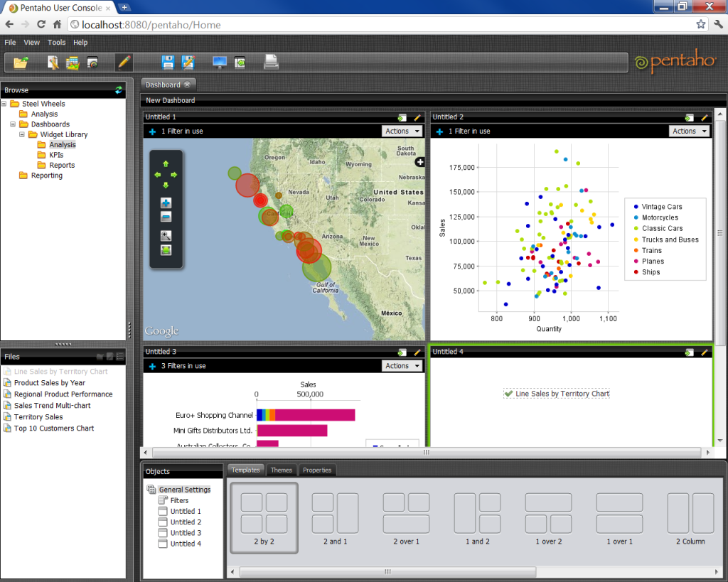Close the Dashboard tab
Image resolution: width=728 pixels, height=582 pixels.
(x=187, y=85)
